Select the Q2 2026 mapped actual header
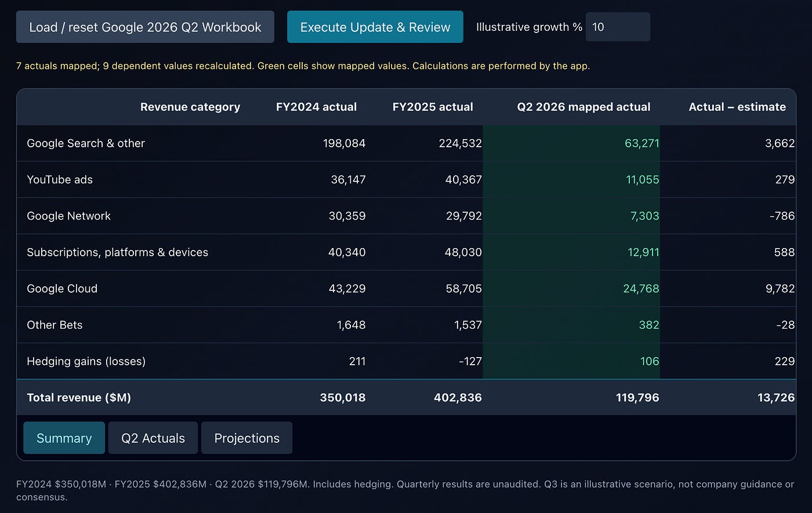This screenshot has width=812, height=513. click(x=583, y=107)
